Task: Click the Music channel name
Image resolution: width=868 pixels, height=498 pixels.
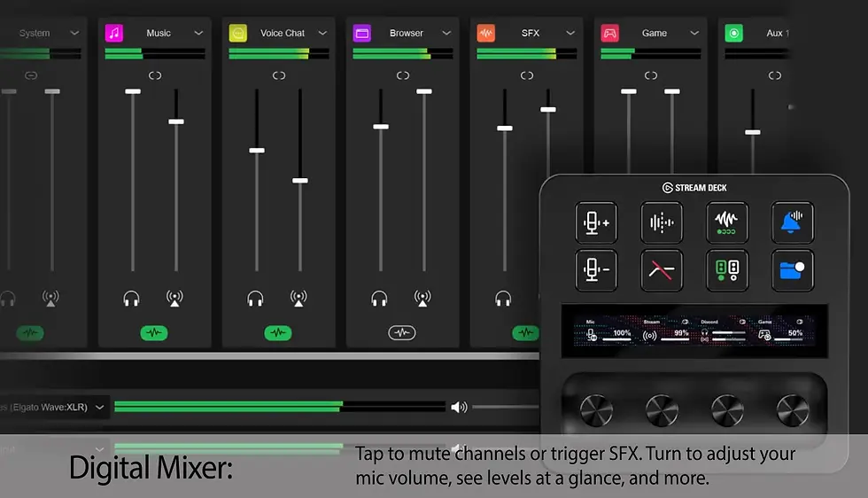Action: click(x=159, y=34)
